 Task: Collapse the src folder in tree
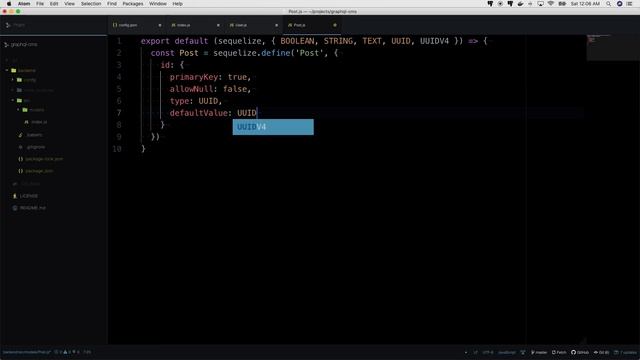coord(21,100)
